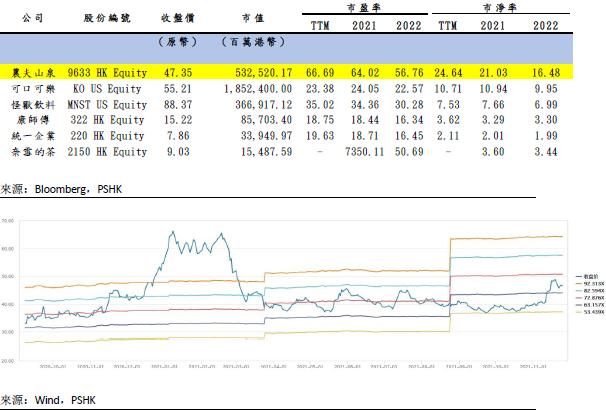Click the 收盤價 column header
This screenshot has width=606, height=410.
[178, 18]
